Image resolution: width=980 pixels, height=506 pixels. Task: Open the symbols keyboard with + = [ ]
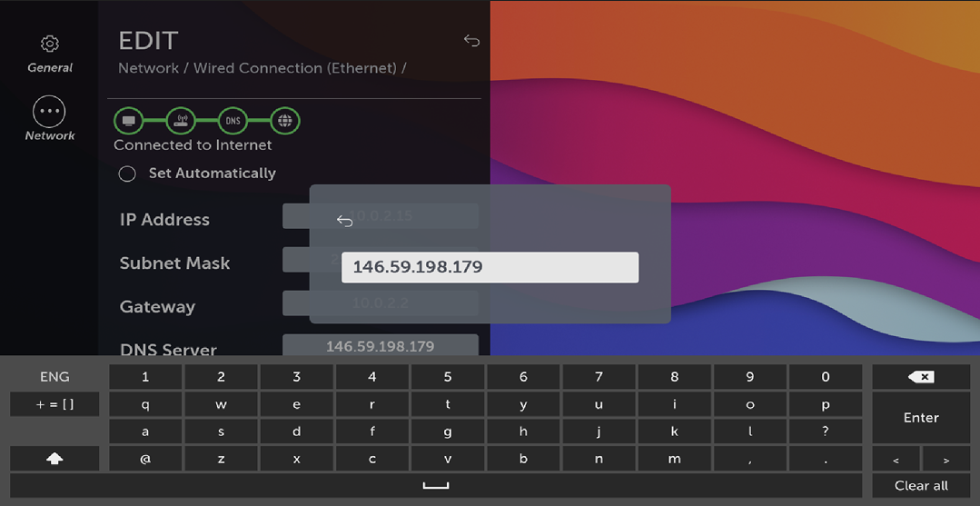tap(54, 404)
